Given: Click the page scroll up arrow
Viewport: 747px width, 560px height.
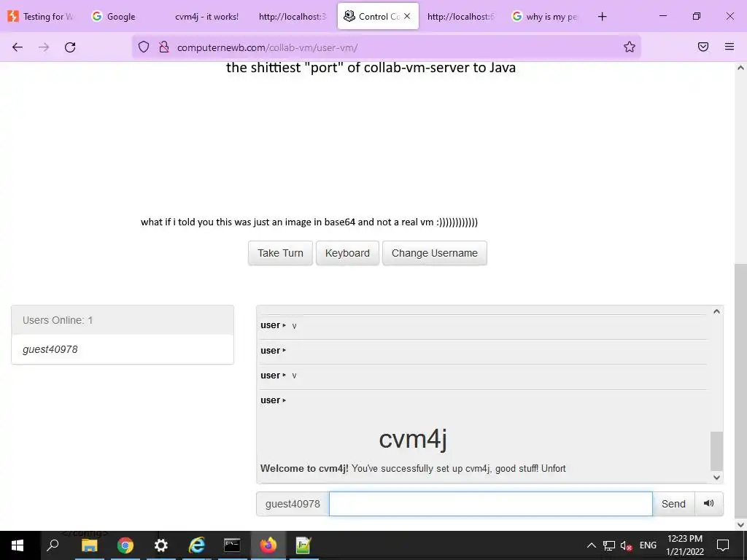Looking at the screenshot, I should click(x=740, y=68).
